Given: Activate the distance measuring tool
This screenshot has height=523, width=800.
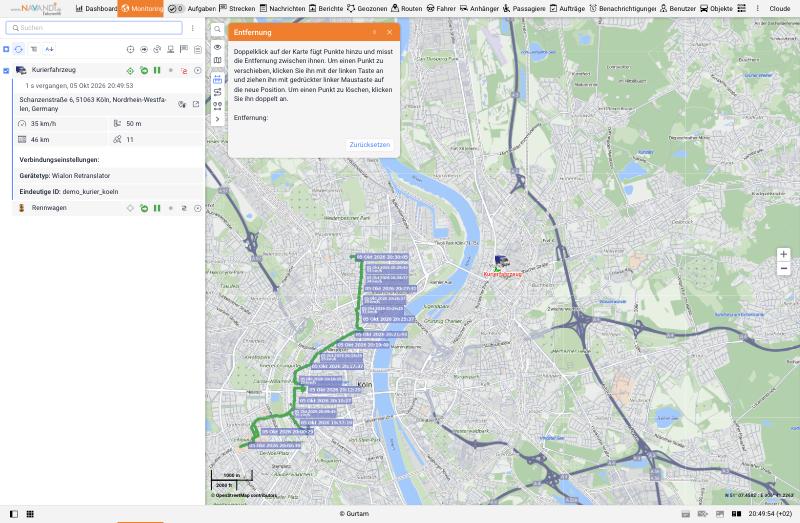Looking at the screenshot, I should pos(217,80).
